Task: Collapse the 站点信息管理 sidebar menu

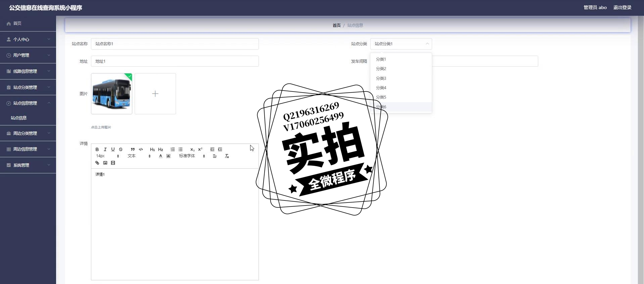Action: 28,103
